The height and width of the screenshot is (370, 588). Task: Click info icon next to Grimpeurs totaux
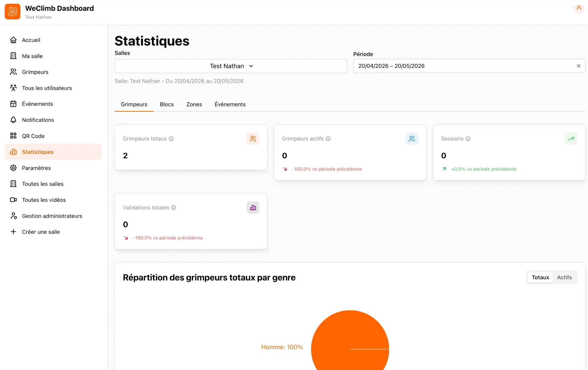(171, 139)
